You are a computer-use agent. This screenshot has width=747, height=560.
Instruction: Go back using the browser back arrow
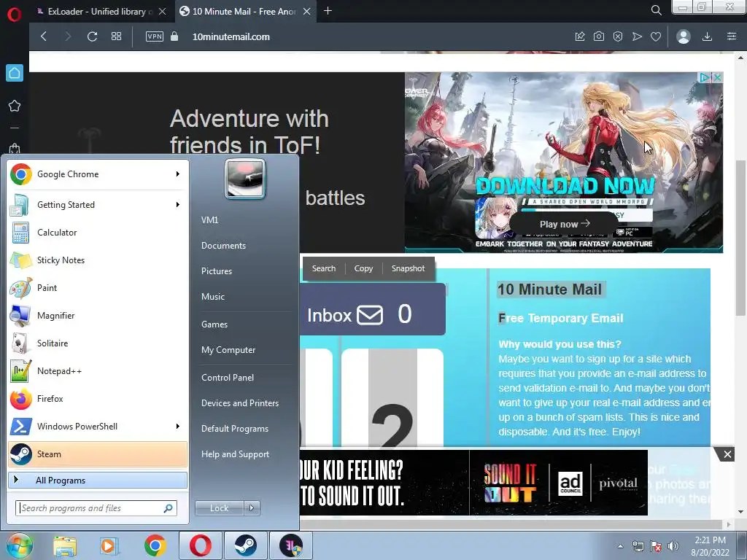tap(44, 36)
